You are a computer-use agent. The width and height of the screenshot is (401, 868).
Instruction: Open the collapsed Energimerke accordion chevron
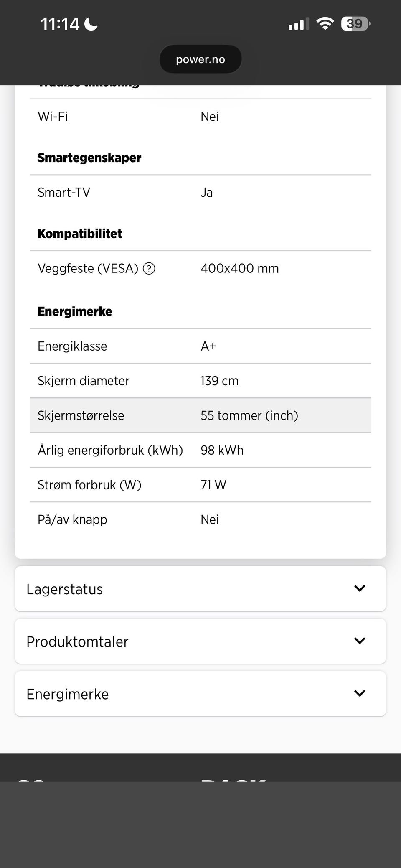coord(360,694)
